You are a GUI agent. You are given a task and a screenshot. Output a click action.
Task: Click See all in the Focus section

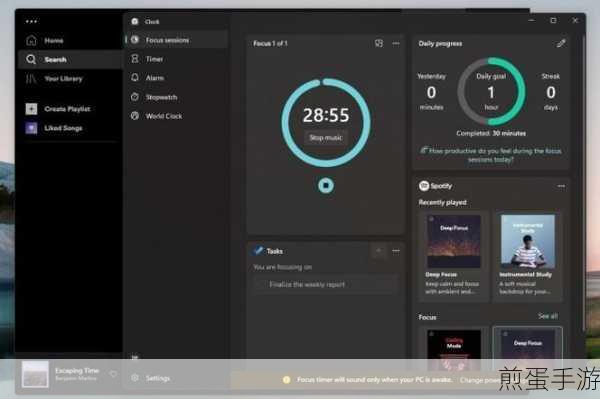click(x=548, y=316)
